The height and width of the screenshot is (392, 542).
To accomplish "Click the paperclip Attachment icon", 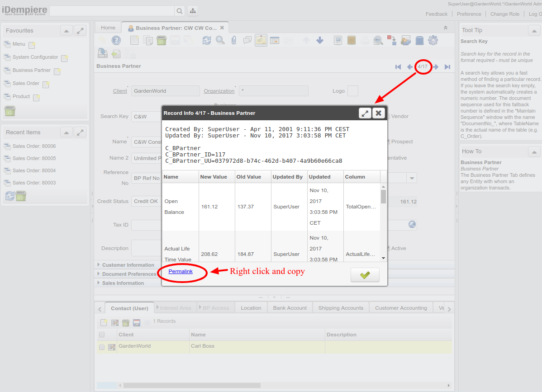I will (x=233, y=40).
